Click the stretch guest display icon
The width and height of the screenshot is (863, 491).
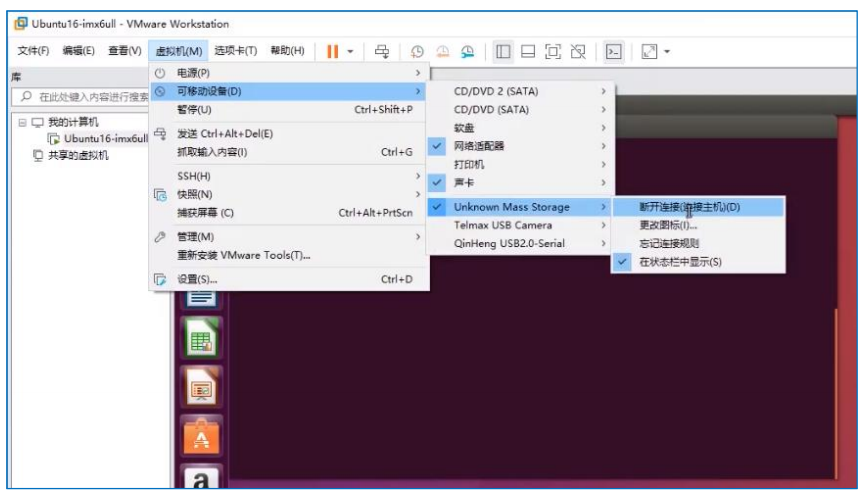649,52
